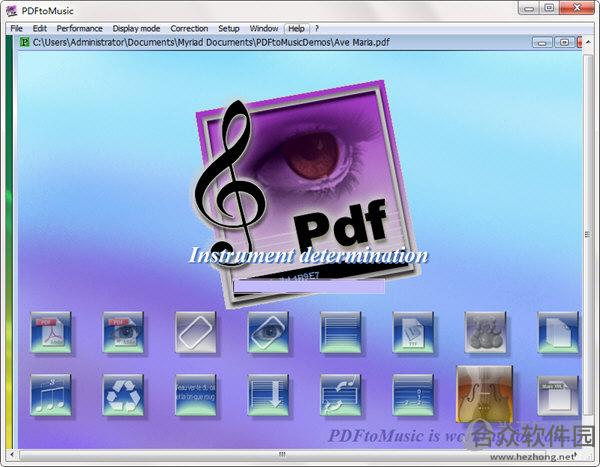Click the horizontal scrollbar left arrow

(x=12, y=455)
